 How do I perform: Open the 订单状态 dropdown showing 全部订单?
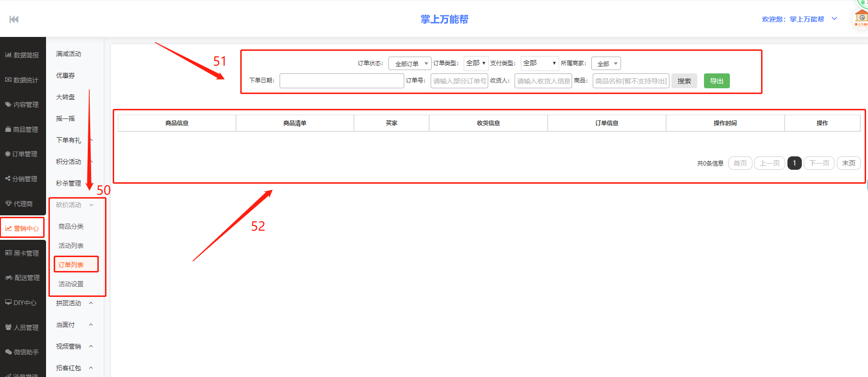click(410, 63)
